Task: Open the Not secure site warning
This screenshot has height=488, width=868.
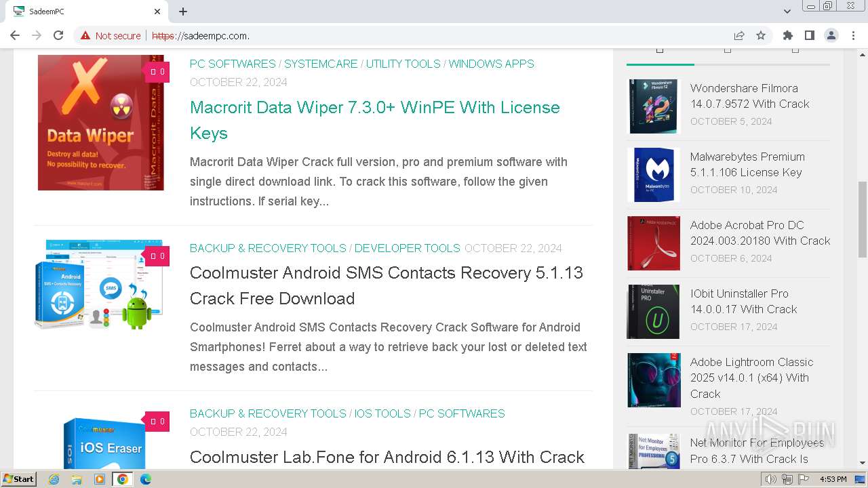Action: [x=111, y=35]
